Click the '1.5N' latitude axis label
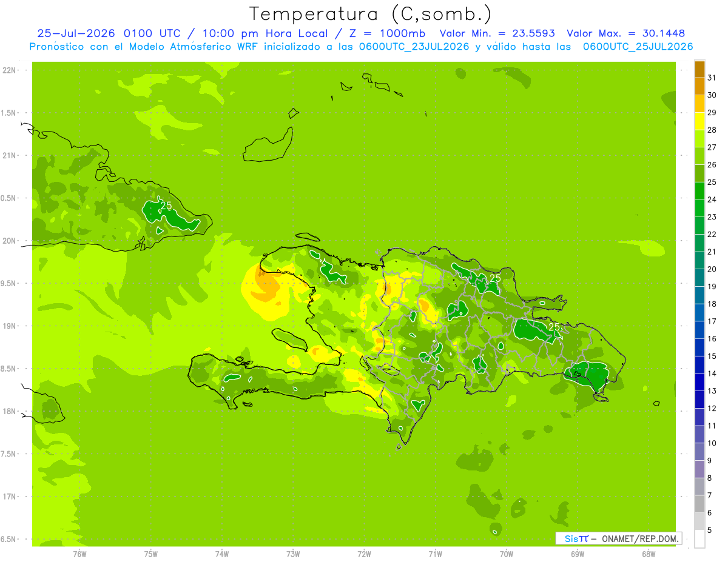 [x=9, y=113]
